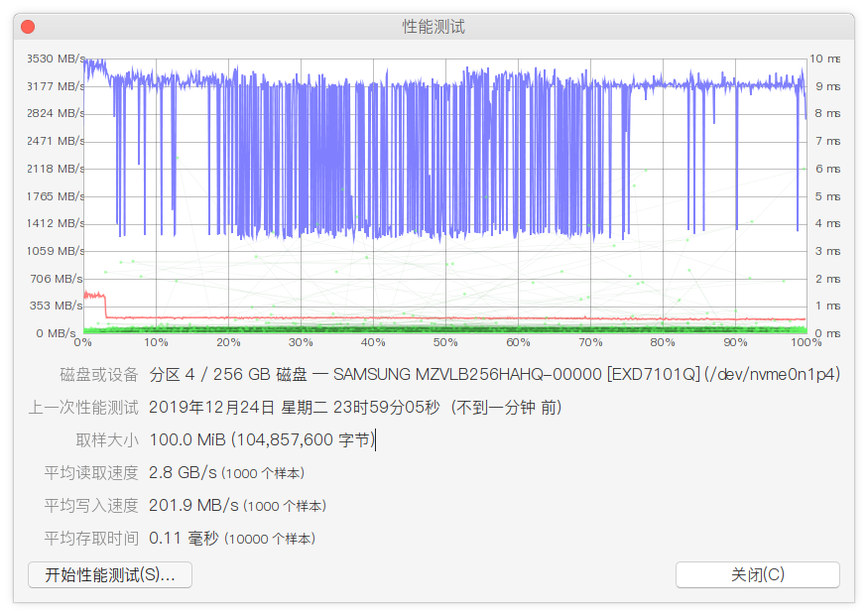Click the 50% mark on horizontal axis
This screenshot has width=868, height=616.
[x=445, y=343]
